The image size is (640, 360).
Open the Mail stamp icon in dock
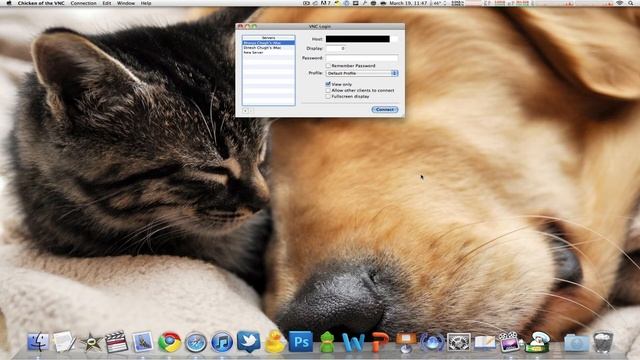(x=143, y=341)
